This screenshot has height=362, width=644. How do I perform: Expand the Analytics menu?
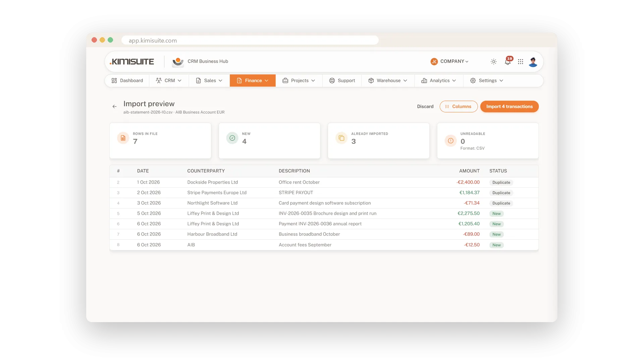(439, 80)
